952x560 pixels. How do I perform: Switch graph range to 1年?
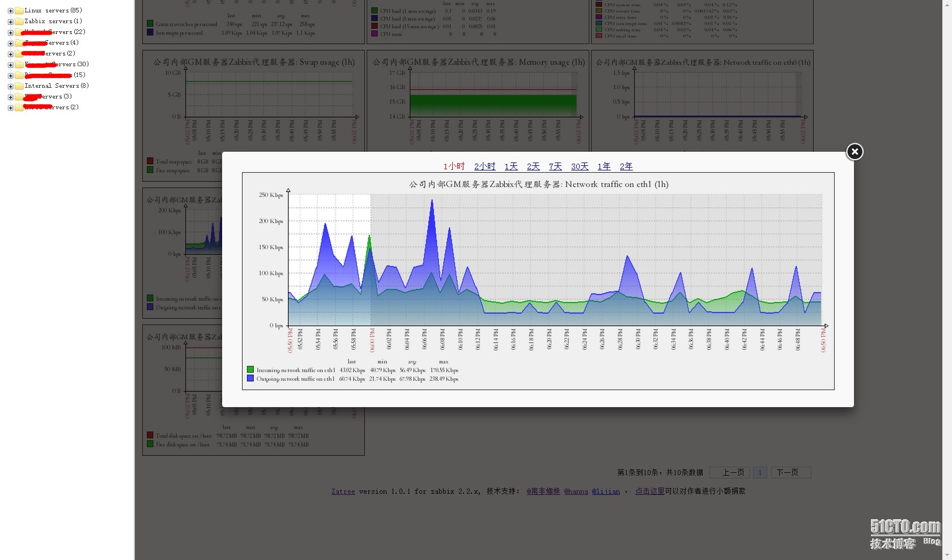[x=604, y=166]
